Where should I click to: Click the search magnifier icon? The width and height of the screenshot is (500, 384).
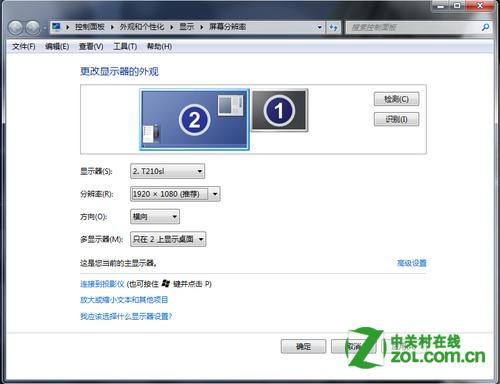pyautogui.click(x=485, y=27)
